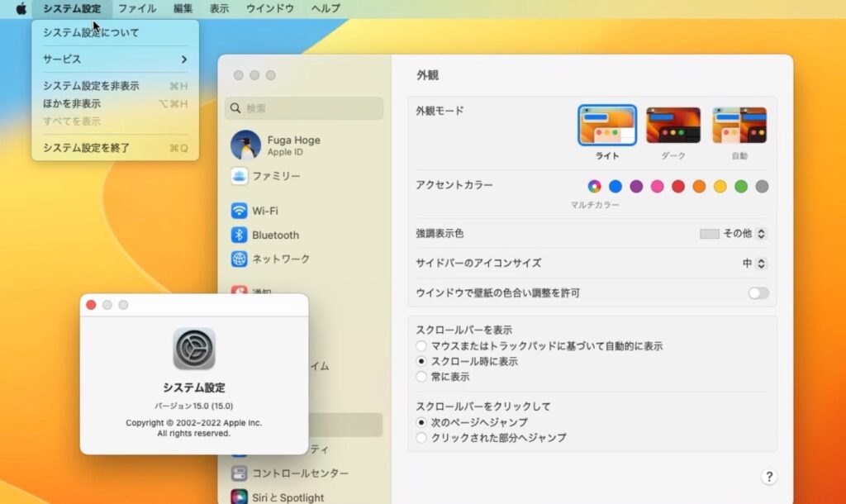Open ファミリー sharing icon
The image size is (846, 504).
tap(239, 176)
